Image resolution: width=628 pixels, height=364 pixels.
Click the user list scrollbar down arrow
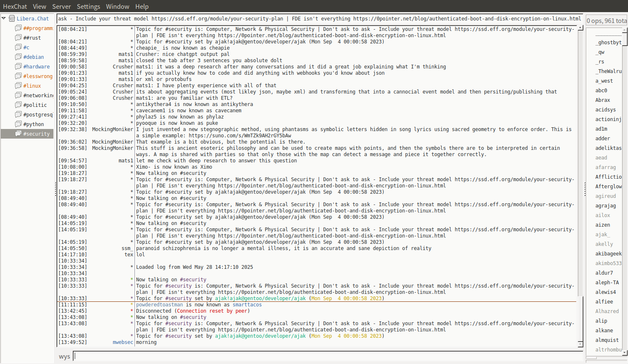(625, 353)
